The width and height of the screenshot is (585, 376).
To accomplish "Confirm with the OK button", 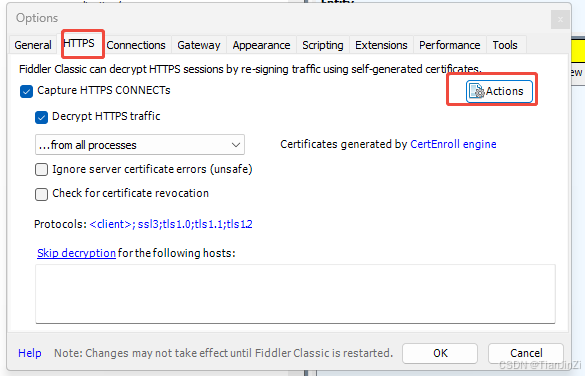I will coord(440,353).
